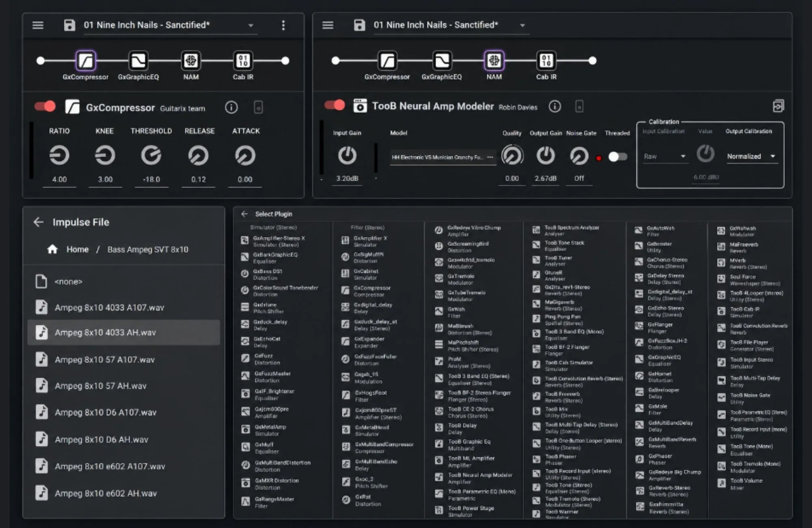Click the copy-window icon in NAM panel

pos(778,106)
